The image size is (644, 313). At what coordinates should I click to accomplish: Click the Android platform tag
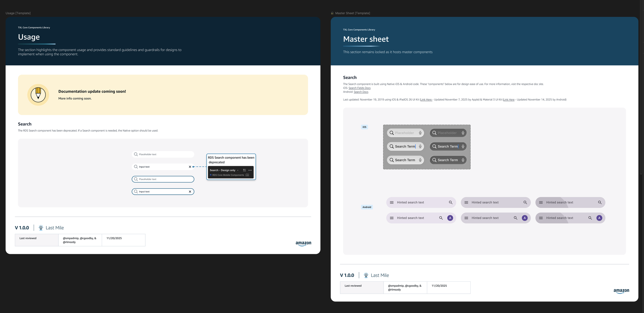point(367,207)
